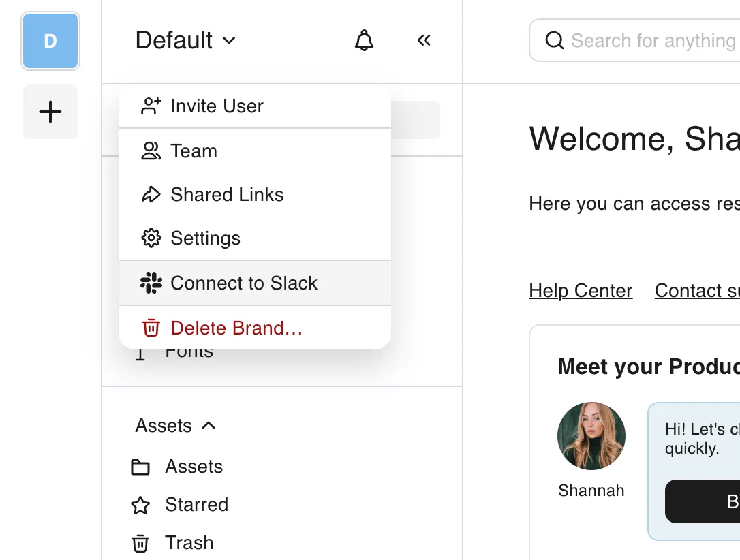Click the Assets folder icon
Image resolution: width=740 pixels, height=560 pixels.
click(x=140, y=467)
